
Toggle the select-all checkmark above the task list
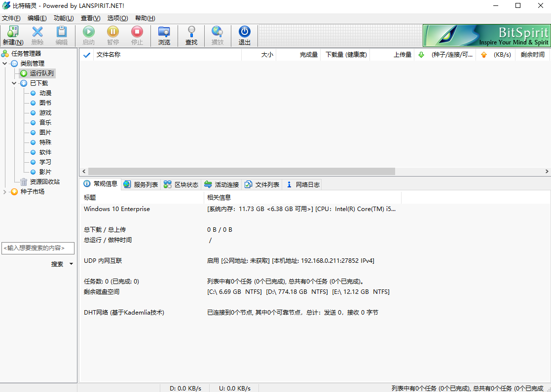point(86,55)
